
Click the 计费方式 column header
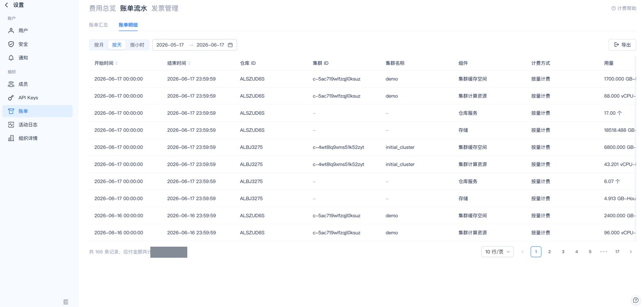[x=540, y=63]
